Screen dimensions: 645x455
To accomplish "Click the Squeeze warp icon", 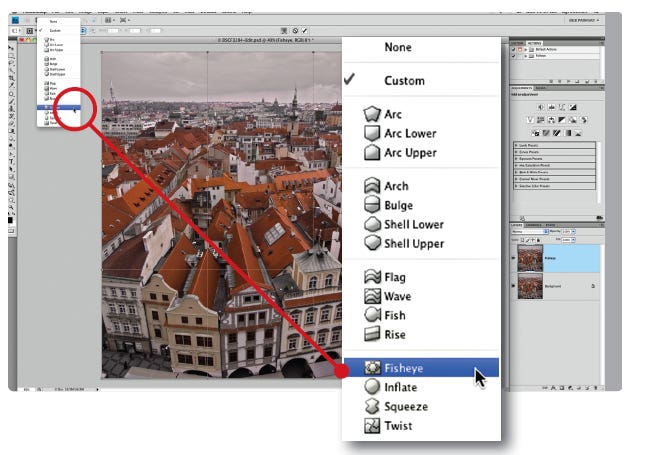I will click(371, 407).
